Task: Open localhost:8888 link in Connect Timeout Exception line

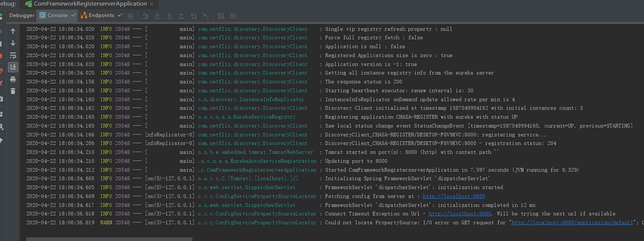Action: point(460,214)
